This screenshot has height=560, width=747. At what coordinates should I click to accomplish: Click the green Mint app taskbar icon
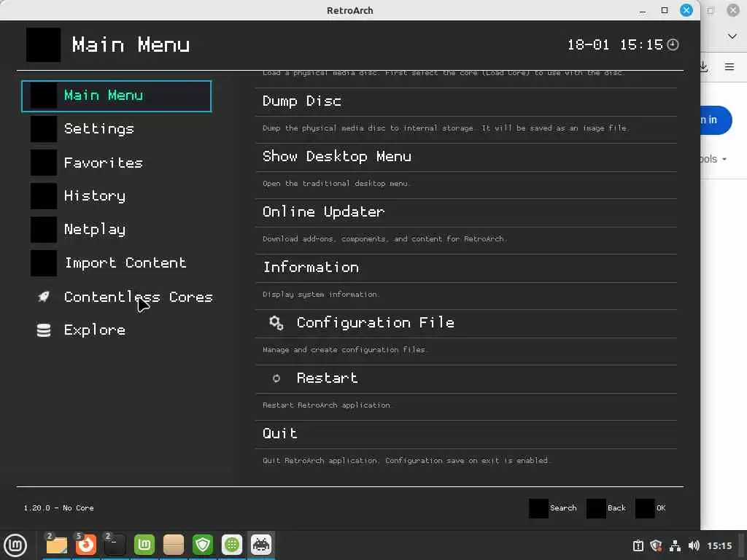point(144,545)
